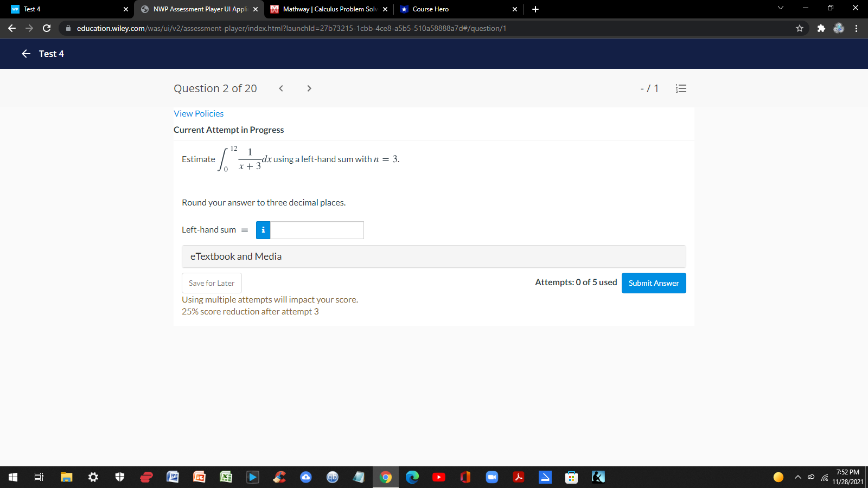The height and width of the screenshot is (488, 868).
Task: Click the browser forward arrow
Action: (29, 28)
